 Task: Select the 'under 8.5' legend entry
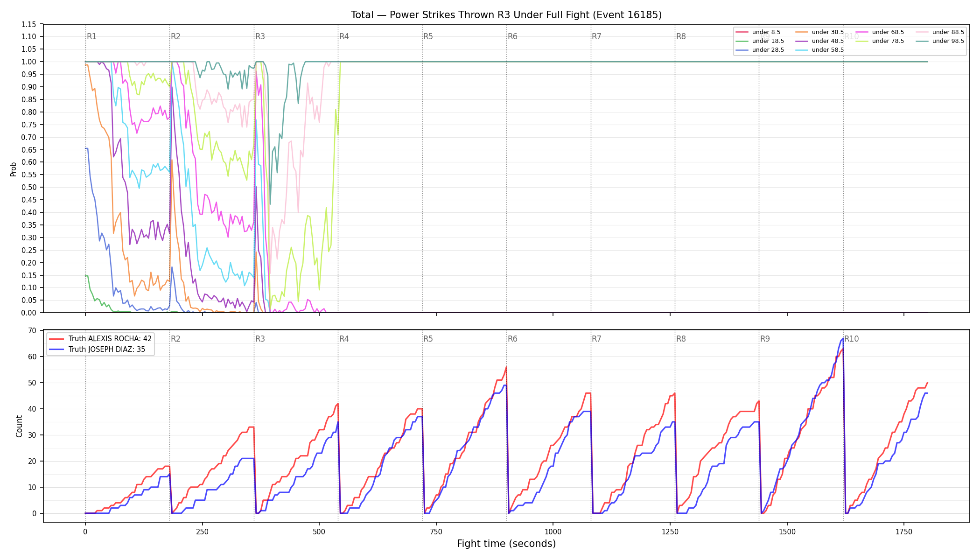758,32
